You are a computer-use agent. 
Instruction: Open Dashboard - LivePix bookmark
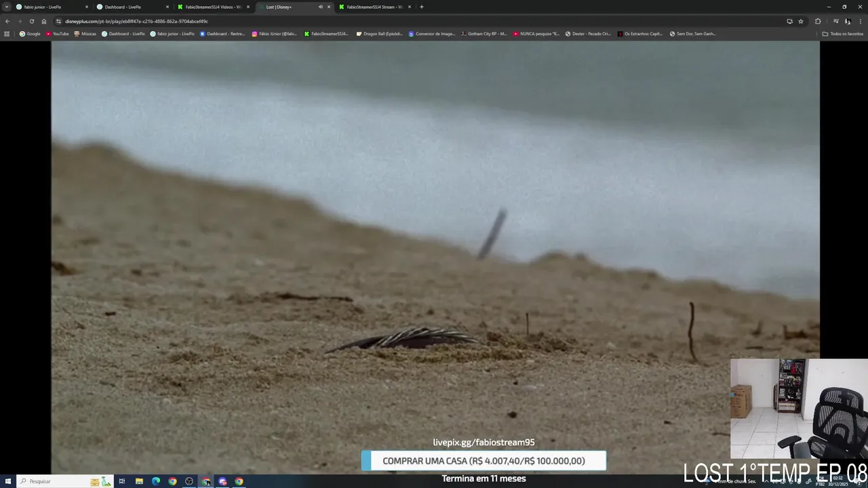point(123,34)
